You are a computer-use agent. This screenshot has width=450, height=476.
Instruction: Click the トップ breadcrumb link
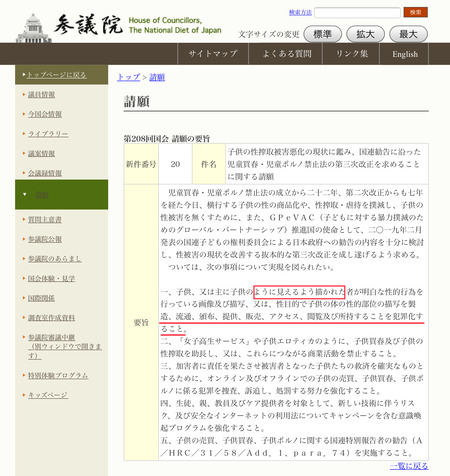pyautogui.click(x=129, y=77)
